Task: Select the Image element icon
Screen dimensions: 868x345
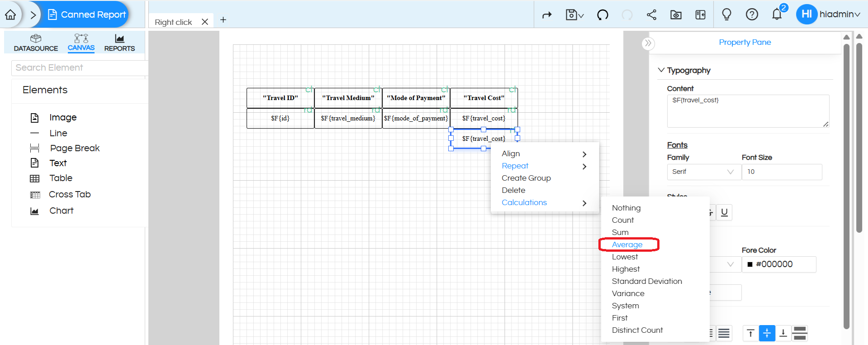Action: 34,118
